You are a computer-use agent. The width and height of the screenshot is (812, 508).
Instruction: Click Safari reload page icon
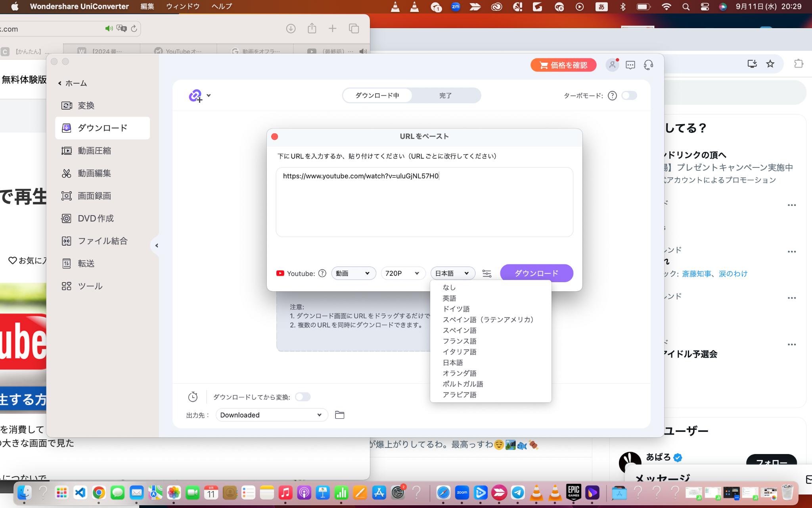[x=134, y=29]
